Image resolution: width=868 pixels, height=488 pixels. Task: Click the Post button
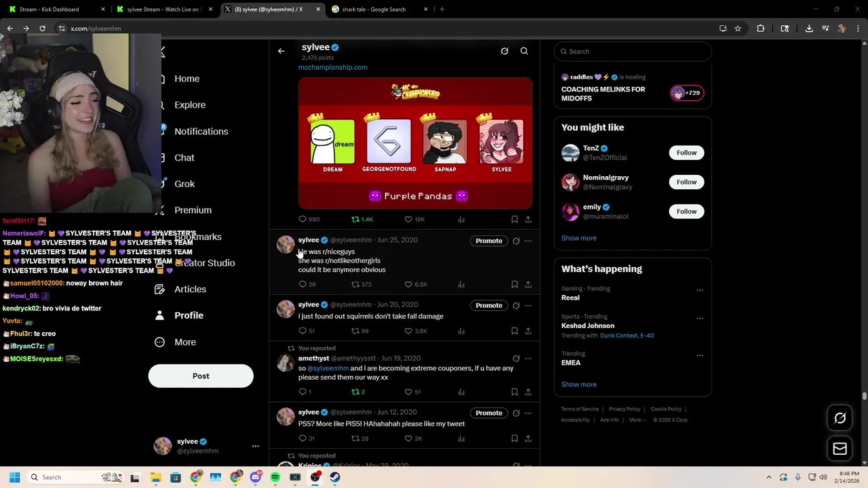201,376
